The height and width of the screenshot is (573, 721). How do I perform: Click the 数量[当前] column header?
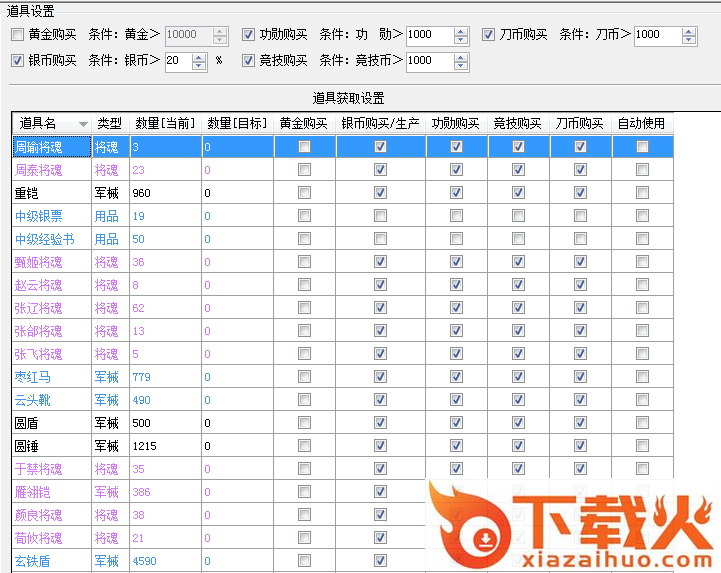[165, 124]
